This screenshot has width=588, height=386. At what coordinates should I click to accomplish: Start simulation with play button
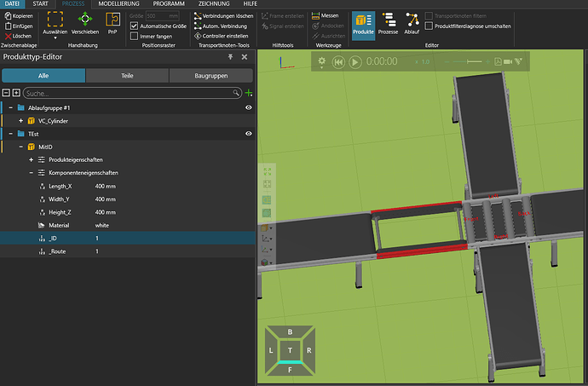point(355,62)
